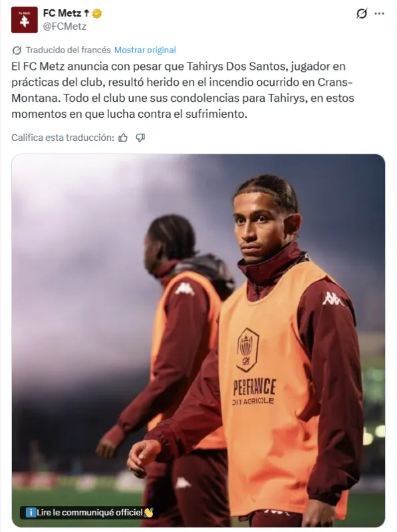Open the three-dot more options menu
This screenshot has width=397, height=532.
379,13
